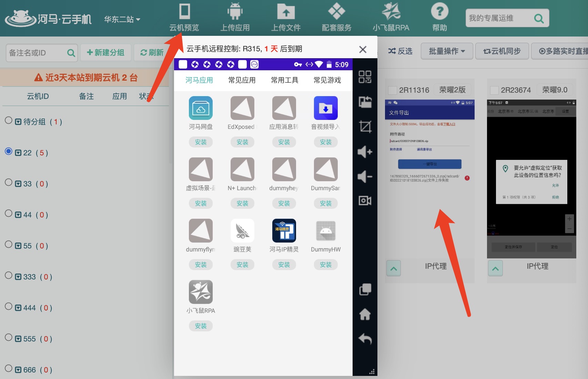Click the screenshot crop icon in the remote sidebar
The width and height of the screenshot is (588, 379).
pyautogui.click(x=365, y=126)
